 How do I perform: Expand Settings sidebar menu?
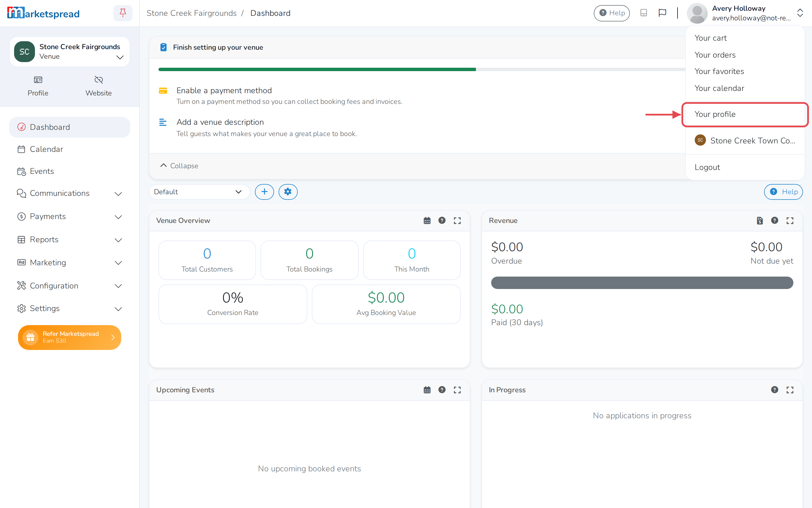click(x=69, y=308)
